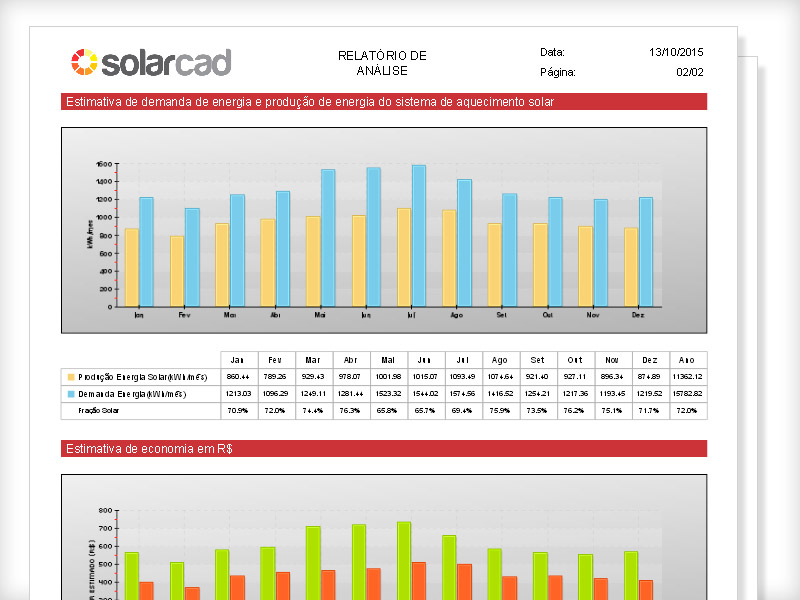The height and width of the screenshot is (600, 800).
Task: Click the demand value 1096.29
Action: (276, 393)
